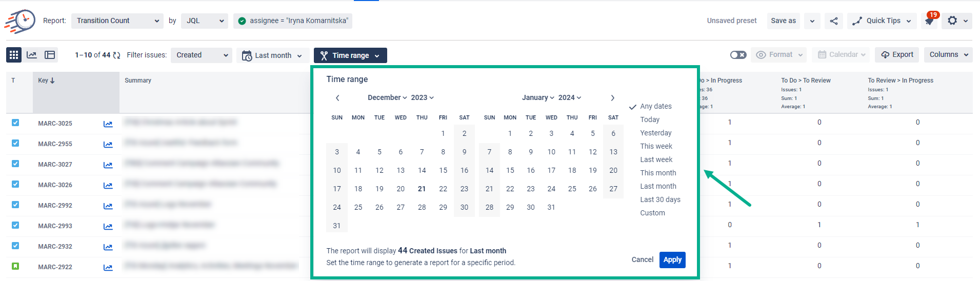
Task: Apply the selected time range
Action: point(672,259)
